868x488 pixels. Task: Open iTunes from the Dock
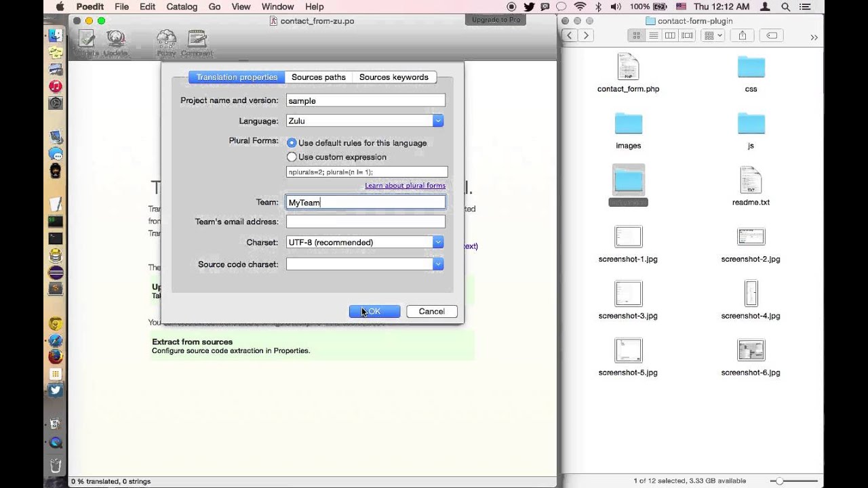(56, 87)
